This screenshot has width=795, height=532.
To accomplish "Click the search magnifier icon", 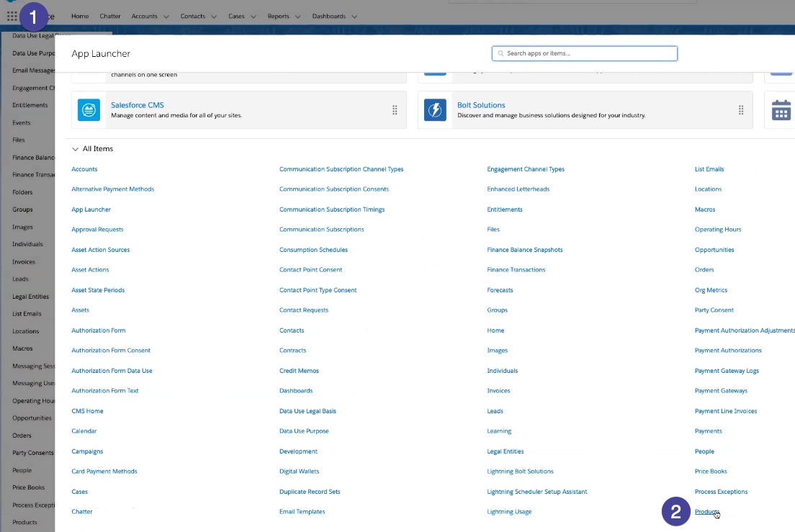I will click(501, 53).
